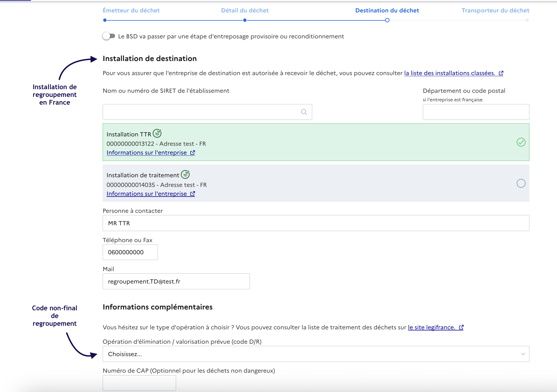Click the Numéro de CAP input field
Screen dimensions: 557x392
(139, 383)
